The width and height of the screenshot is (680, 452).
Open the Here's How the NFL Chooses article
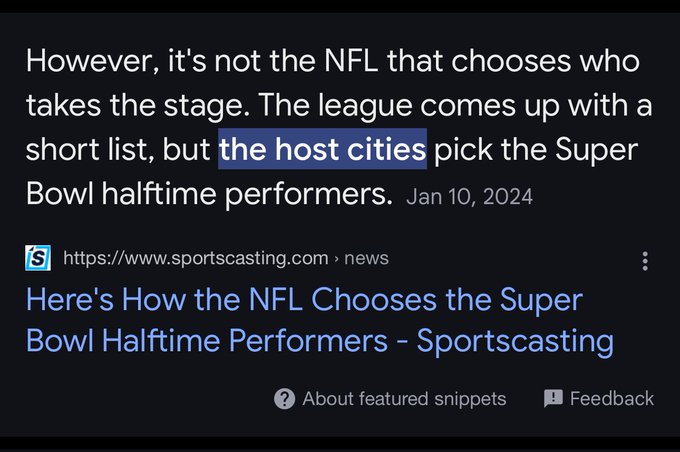click(x=320, y=320)
